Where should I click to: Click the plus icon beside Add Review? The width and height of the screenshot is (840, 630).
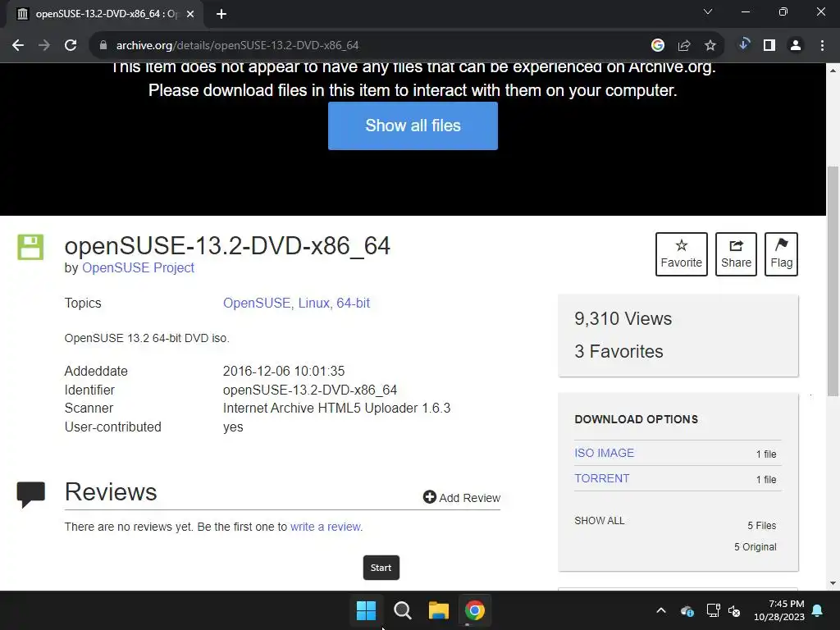(x=430, y=497)
